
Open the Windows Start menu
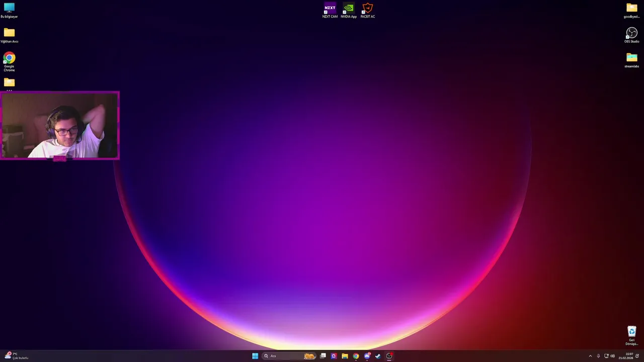click(x=255, y=356)
